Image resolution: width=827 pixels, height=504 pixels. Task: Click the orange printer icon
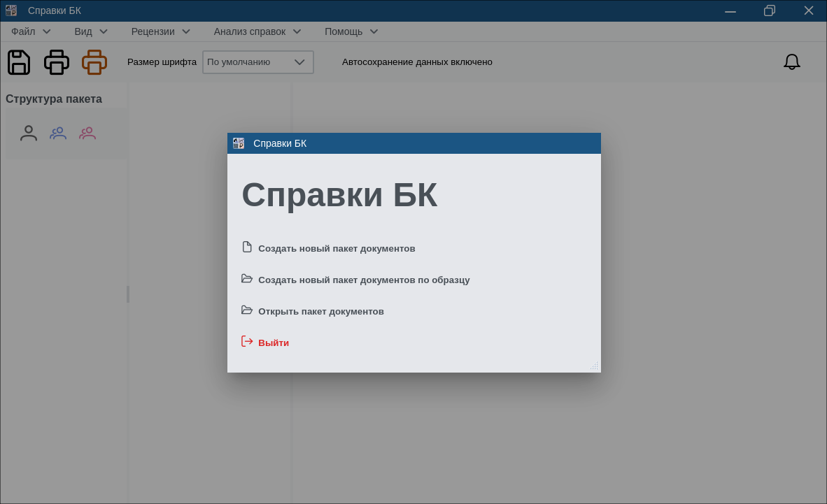pos(94,62)
